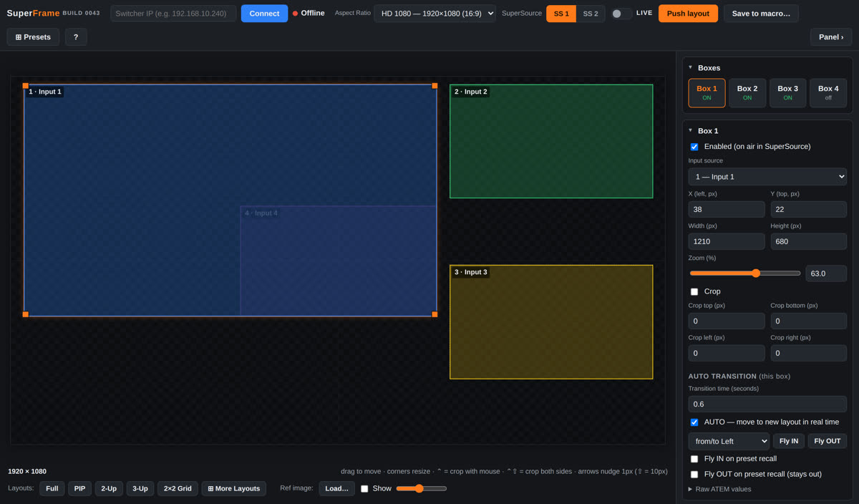
Task: Click the X left px field
Action: 727,209
